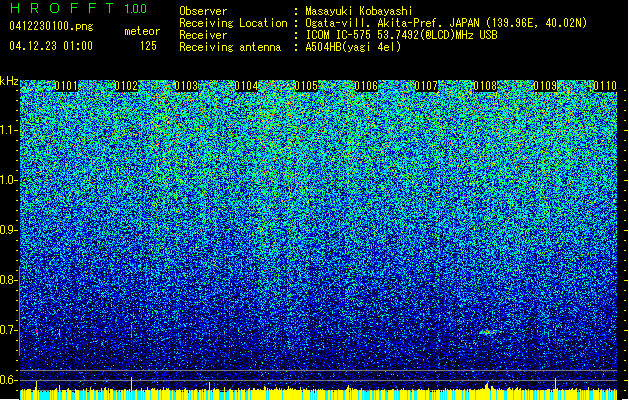The width and height of the screenshot is (629, 400).
Task: Click the red echo spike below 0102
Action: [132, 330]
